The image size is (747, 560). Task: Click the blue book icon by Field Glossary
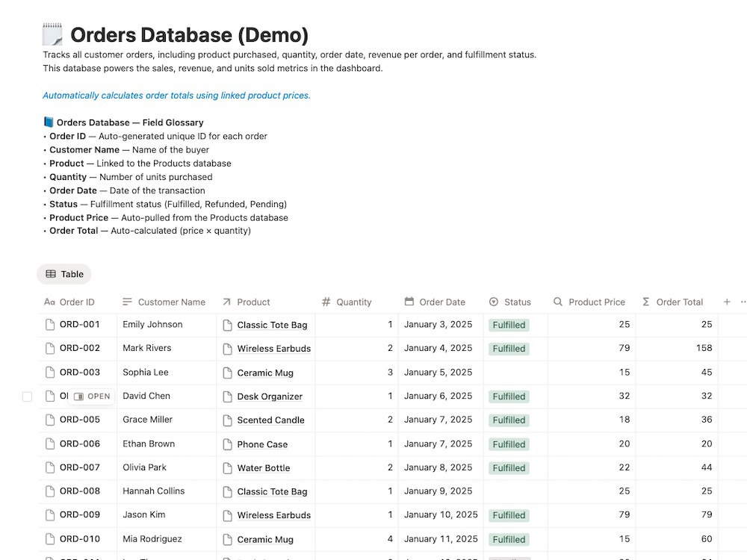tap(49, 122)
